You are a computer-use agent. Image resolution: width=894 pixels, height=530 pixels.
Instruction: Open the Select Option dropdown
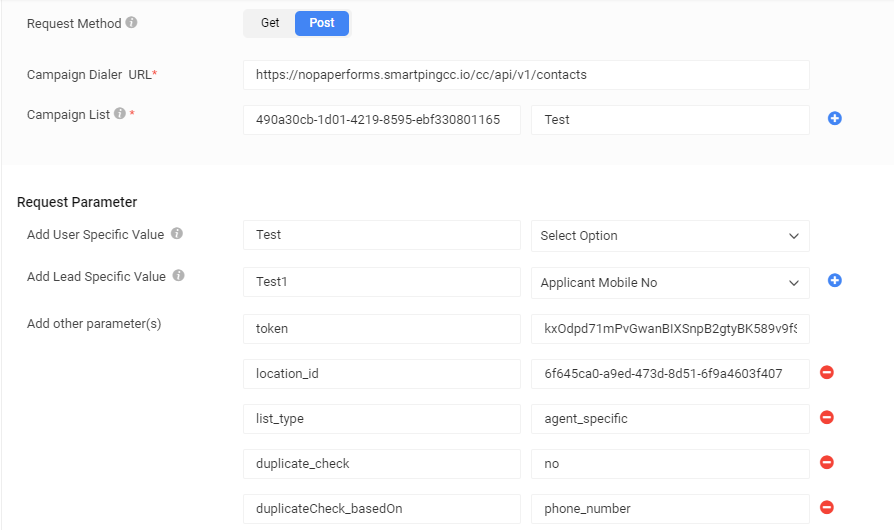[670, 236]
